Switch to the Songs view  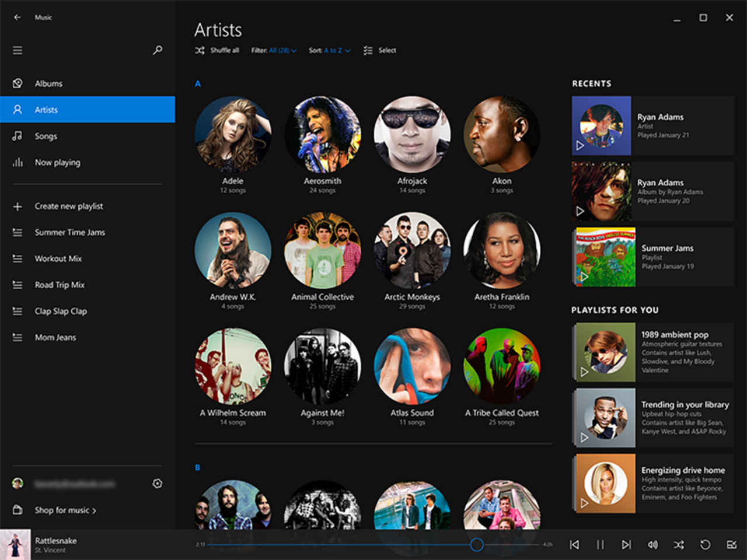pos(46,136)
